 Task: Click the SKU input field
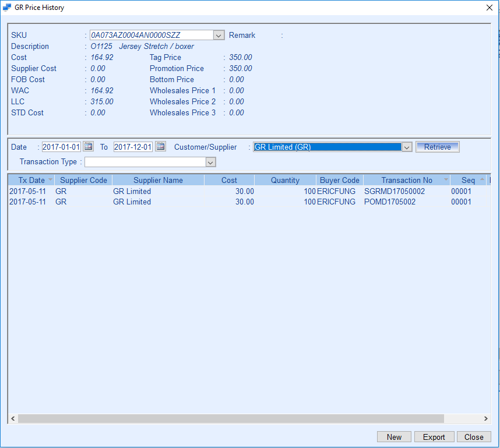(152, 35)
